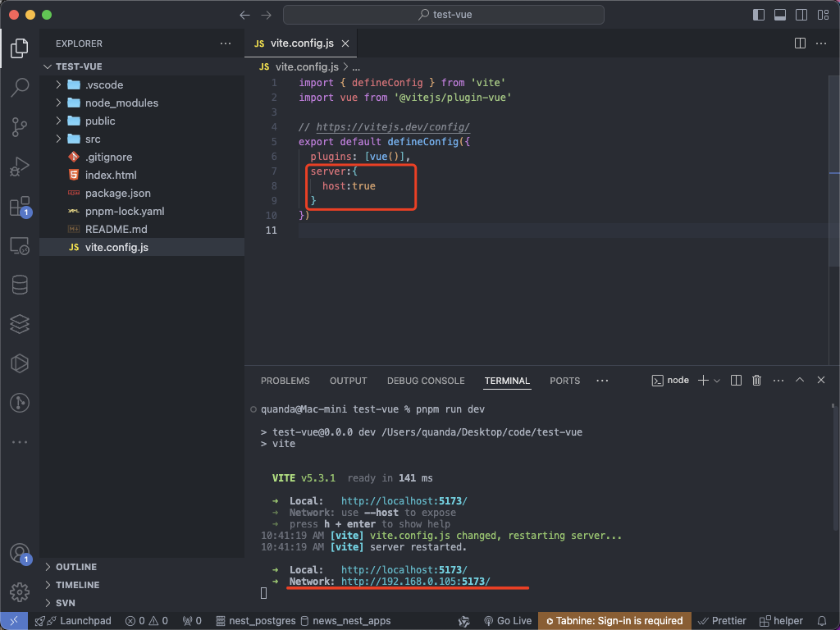Split the terminal
Screen dimensions: 840x630
[736, 381]
